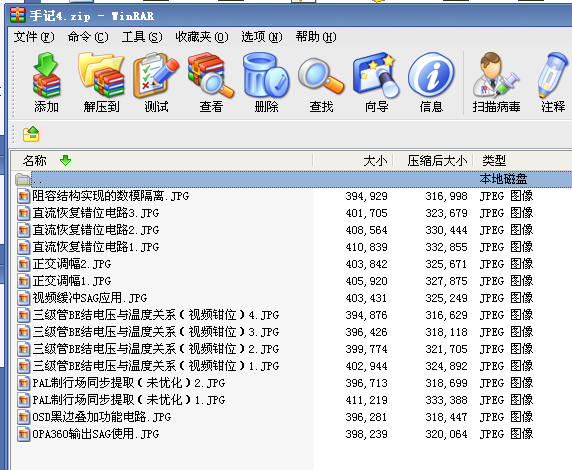Click packed size value 318,447
The image size is (572, 470).
pos(446,417)
